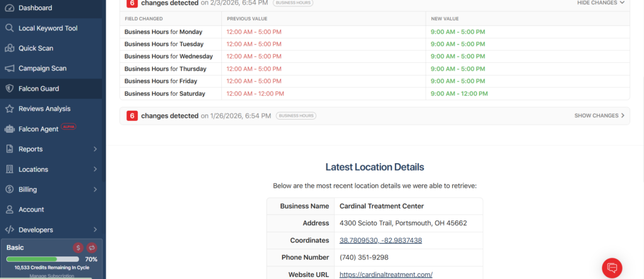This screenshot has height=279, width=644.
Task: Click the Reviews Analysis star icon
Action: pyautogui.click(x=9, y=109)
